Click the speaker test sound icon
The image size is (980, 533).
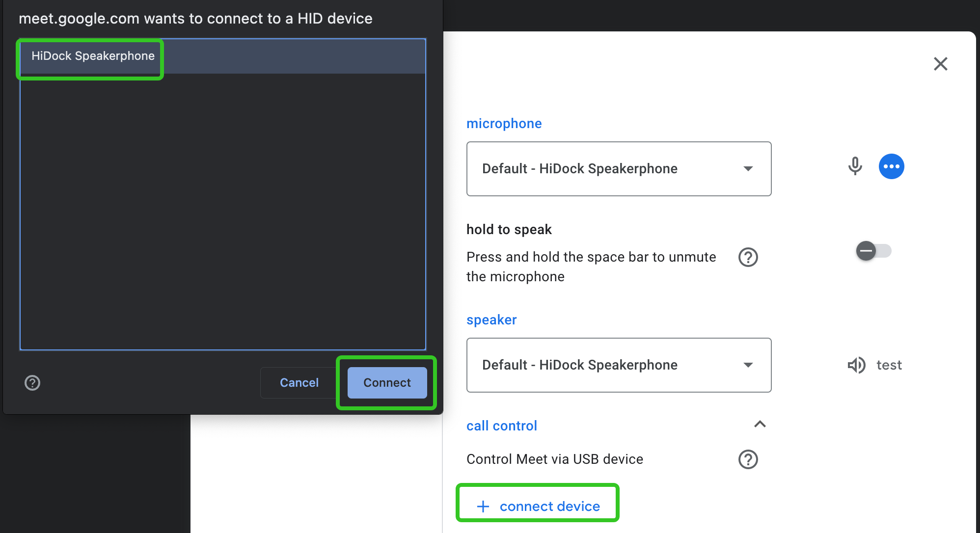pos(856,365)
